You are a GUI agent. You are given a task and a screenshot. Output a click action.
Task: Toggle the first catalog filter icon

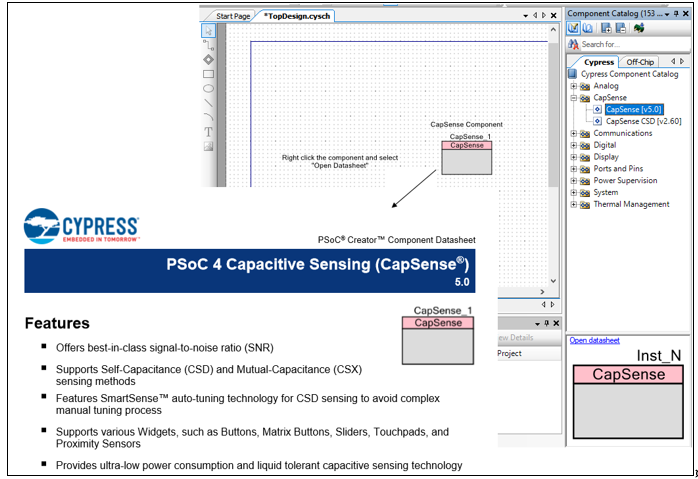tap(573, 28)
